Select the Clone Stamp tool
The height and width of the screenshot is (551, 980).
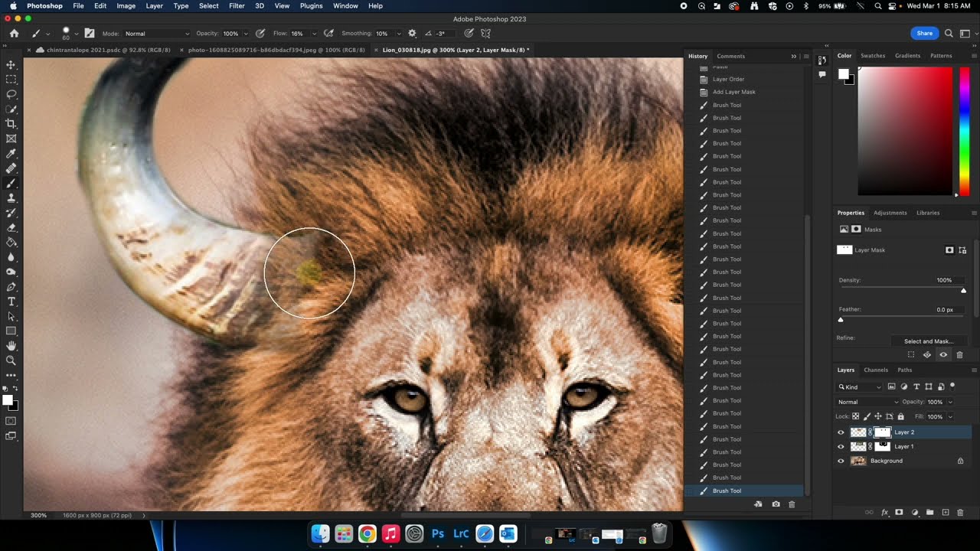pos(11,198)
